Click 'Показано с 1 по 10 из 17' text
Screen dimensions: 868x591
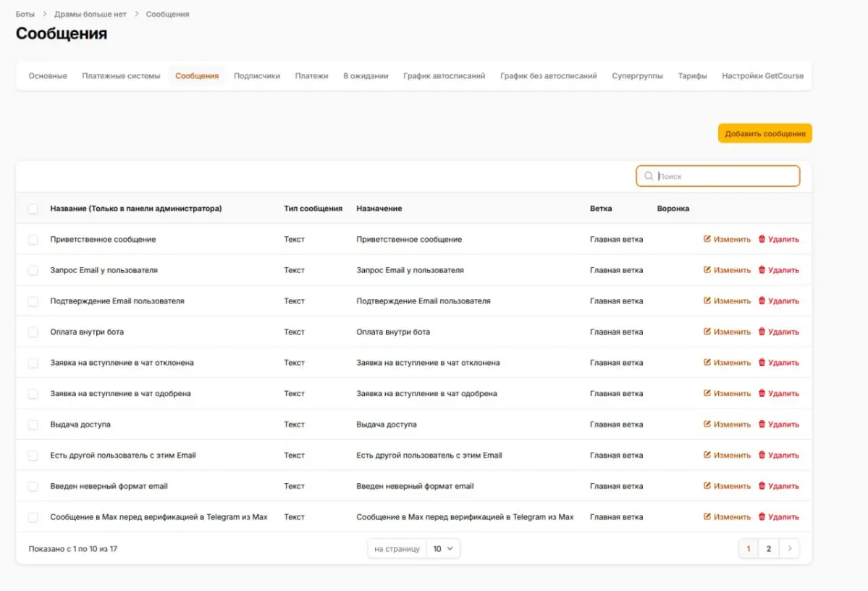pos(72,549)
